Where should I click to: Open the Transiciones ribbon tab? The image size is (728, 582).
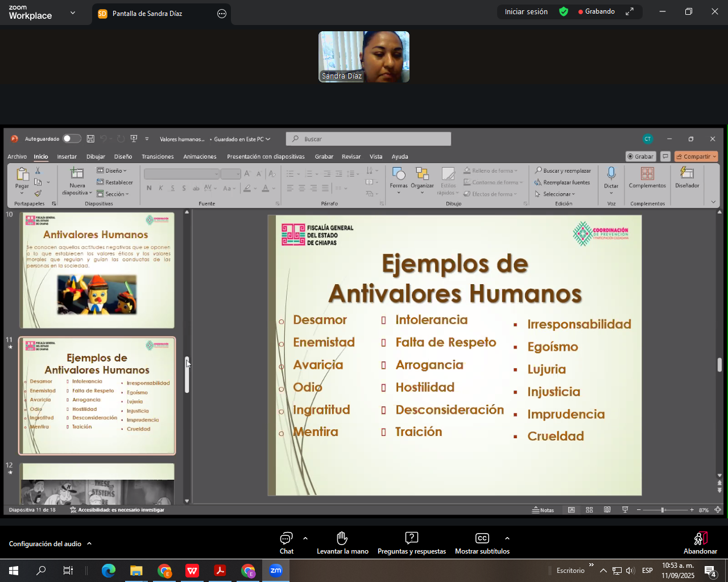coord(158,156)
